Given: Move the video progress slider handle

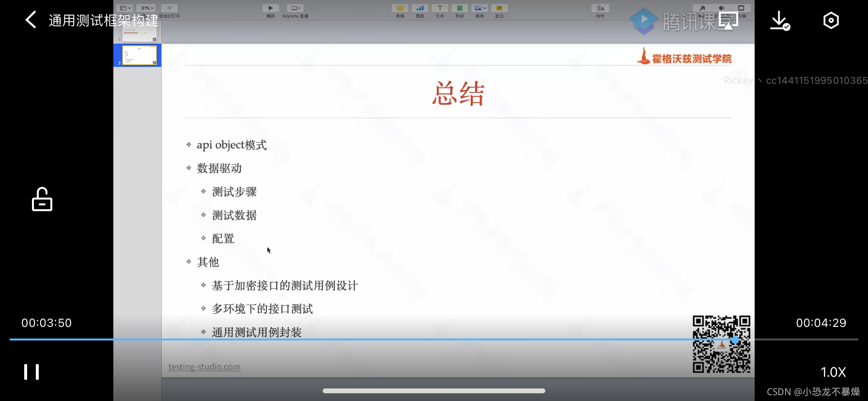Looking at the screenshot, I should tap(735, 340).
